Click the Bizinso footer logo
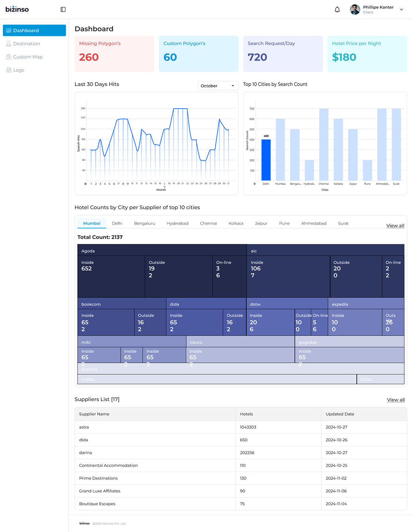 click(x=85, y=523)
